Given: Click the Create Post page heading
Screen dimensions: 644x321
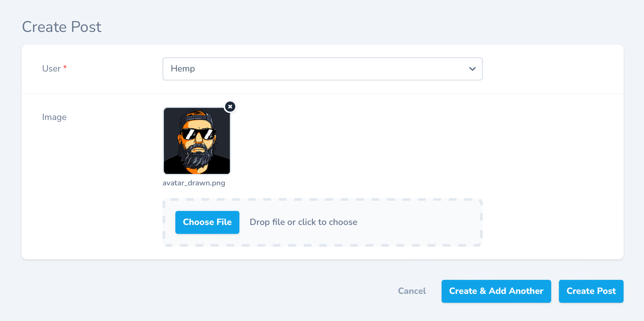Looking at the screenshot, I should (x=62, y=27).
